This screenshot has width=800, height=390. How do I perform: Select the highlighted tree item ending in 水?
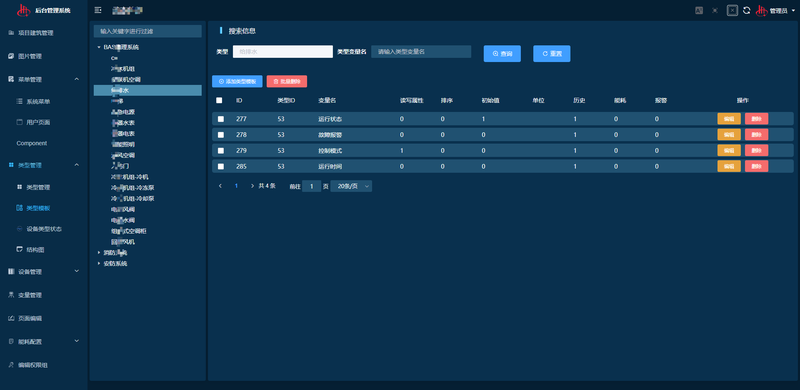point(148,90)
